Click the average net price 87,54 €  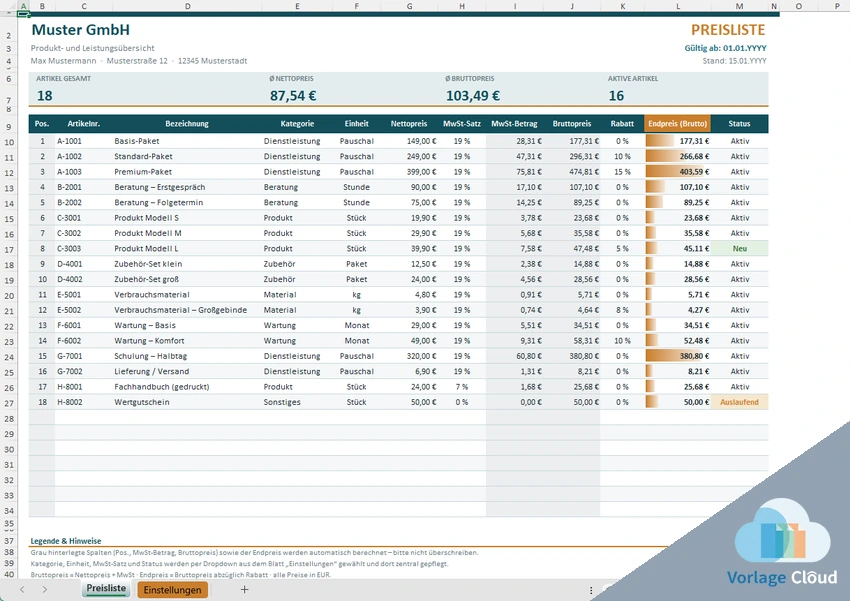293,96
